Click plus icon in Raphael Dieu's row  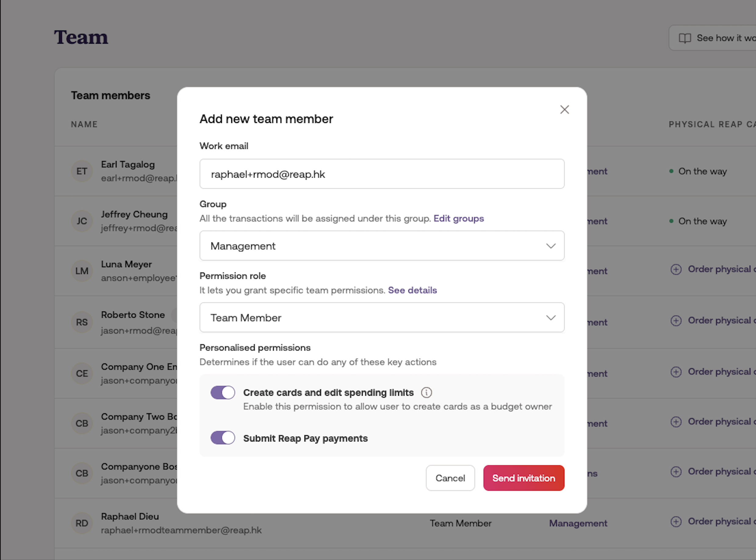tap(676, 522)
